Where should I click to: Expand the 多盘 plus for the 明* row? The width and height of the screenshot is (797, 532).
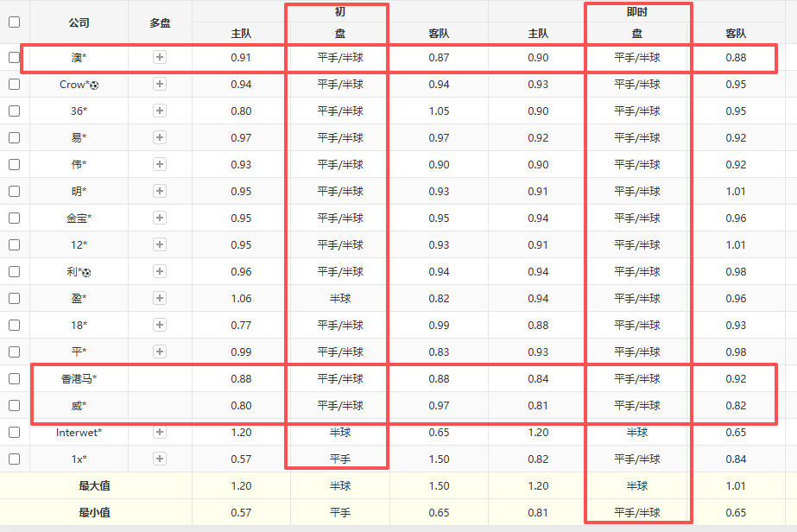(x=160, y=192)
